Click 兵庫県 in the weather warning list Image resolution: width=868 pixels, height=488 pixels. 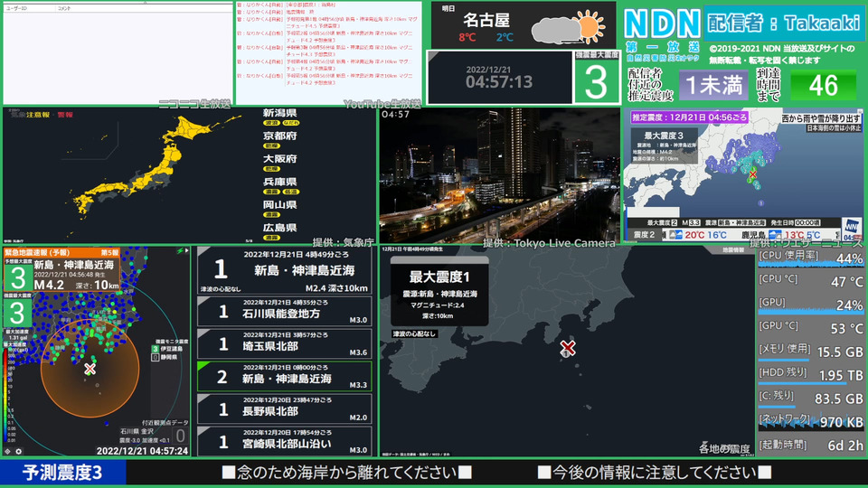[x=279, y=182]
